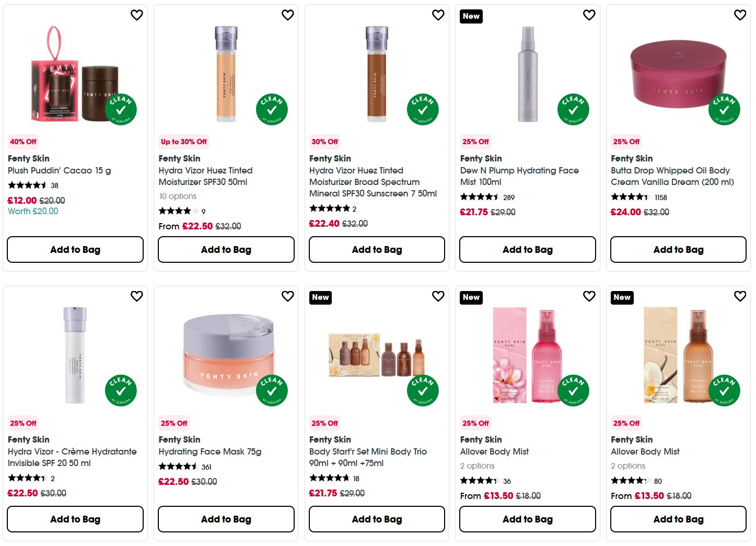
Task: Click the Clean at Sephora badge on Hydrating Face Mask
Action: 271,390
